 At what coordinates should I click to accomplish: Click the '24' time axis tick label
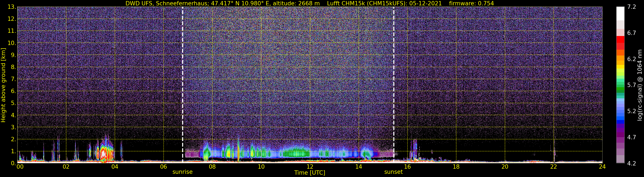point(602,167)
